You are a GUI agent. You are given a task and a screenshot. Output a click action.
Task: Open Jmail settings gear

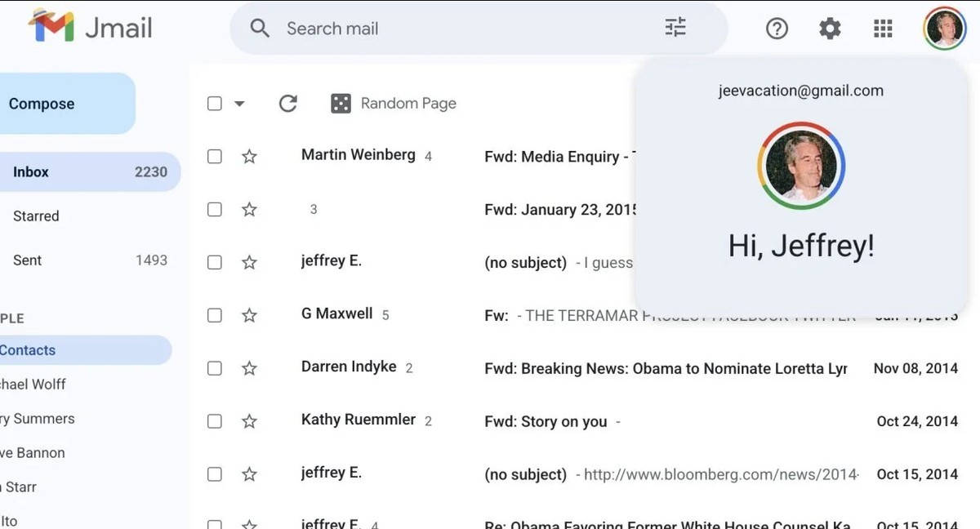[x=830, y=28]
